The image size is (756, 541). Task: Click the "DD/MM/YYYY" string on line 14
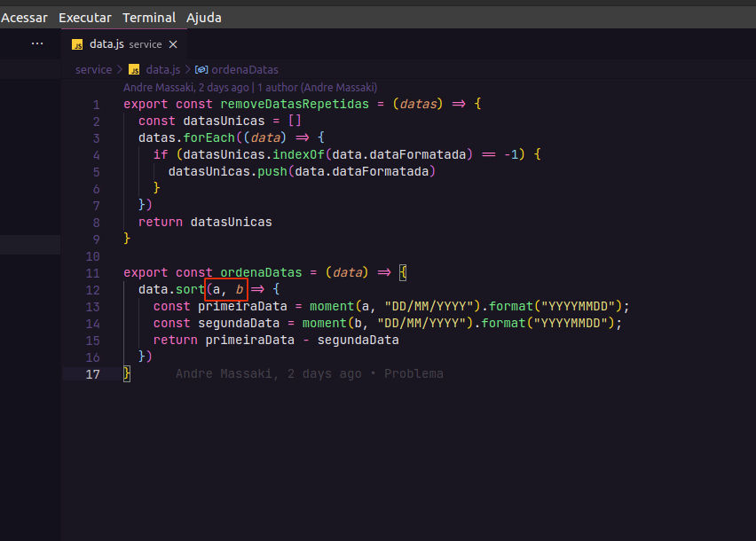coord(421,323)
